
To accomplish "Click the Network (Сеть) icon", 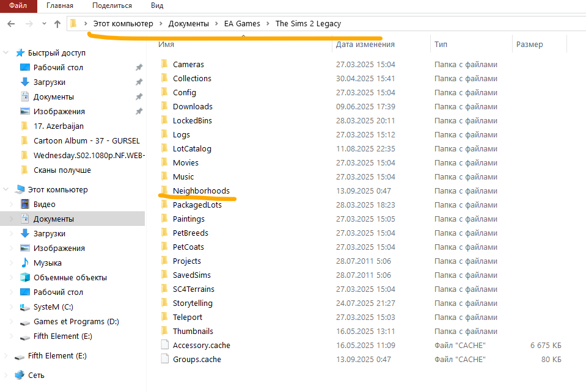I will tap(20, 375).
